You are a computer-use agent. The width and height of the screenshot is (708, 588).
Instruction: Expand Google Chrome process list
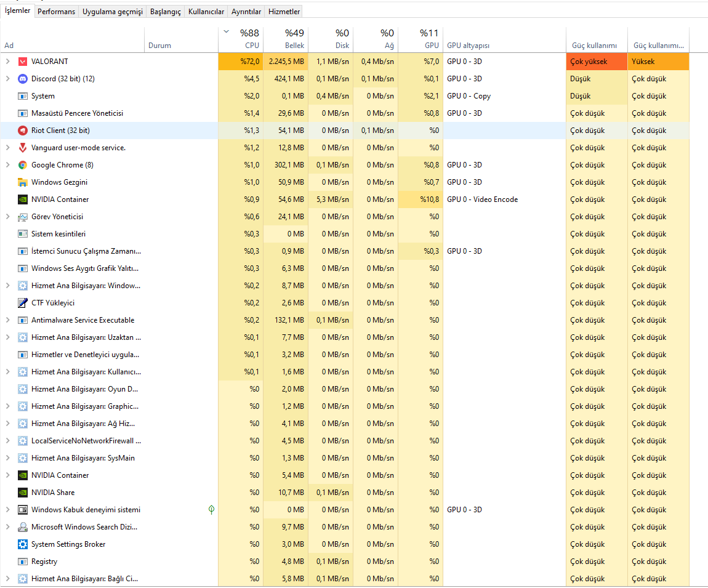coord(8,165)
